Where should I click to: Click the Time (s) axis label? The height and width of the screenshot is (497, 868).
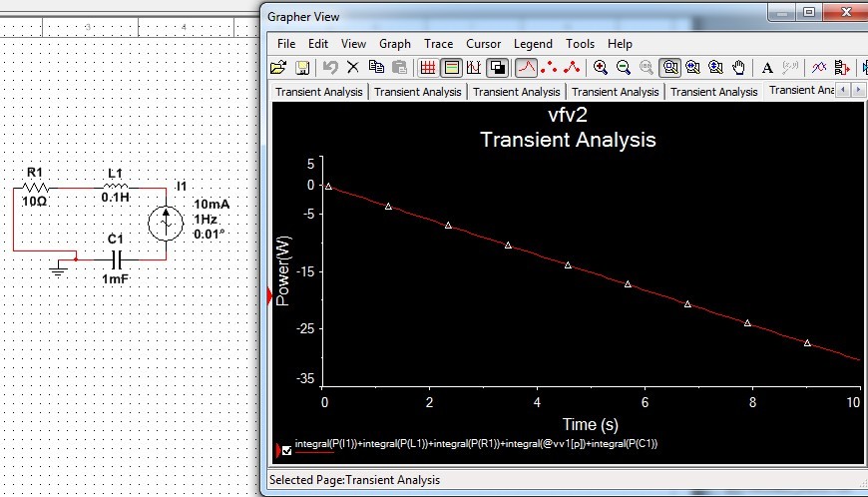(590, 424)
